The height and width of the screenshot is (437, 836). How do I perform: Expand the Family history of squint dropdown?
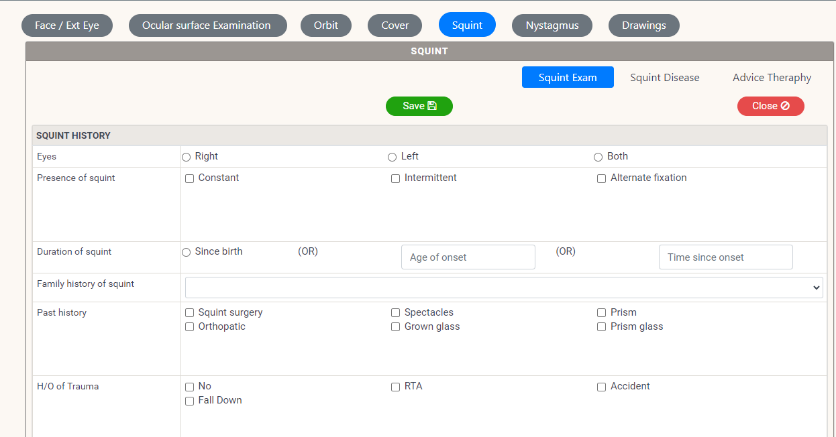[504, 288]
